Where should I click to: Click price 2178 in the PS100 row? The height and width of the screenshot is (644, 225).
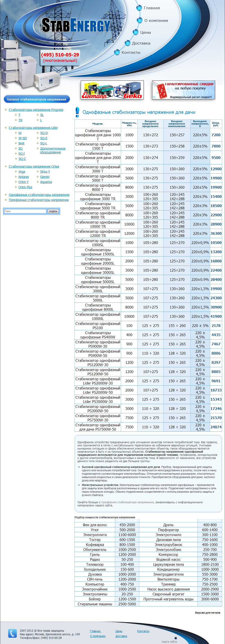216,326
